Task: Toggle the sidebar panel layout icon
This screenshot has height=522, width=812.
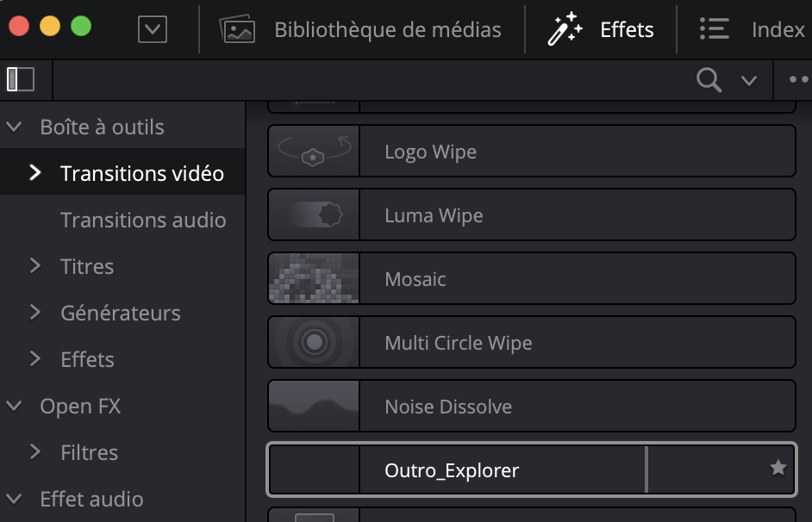Action: pyautogui.click(x=21, y=79)
